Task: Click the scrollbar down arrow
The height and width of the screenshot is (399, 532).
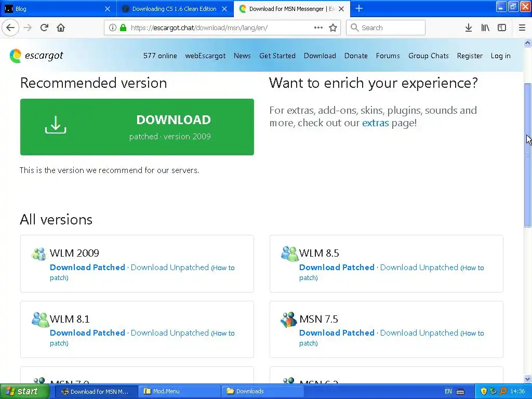Action: point(527,379)
